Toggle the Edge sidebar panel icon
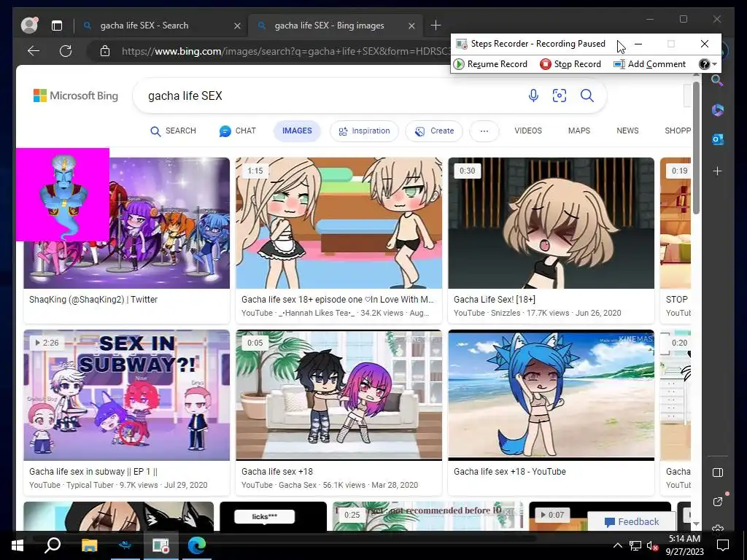Viewport: 747px width, 560px height. (718, 472)
